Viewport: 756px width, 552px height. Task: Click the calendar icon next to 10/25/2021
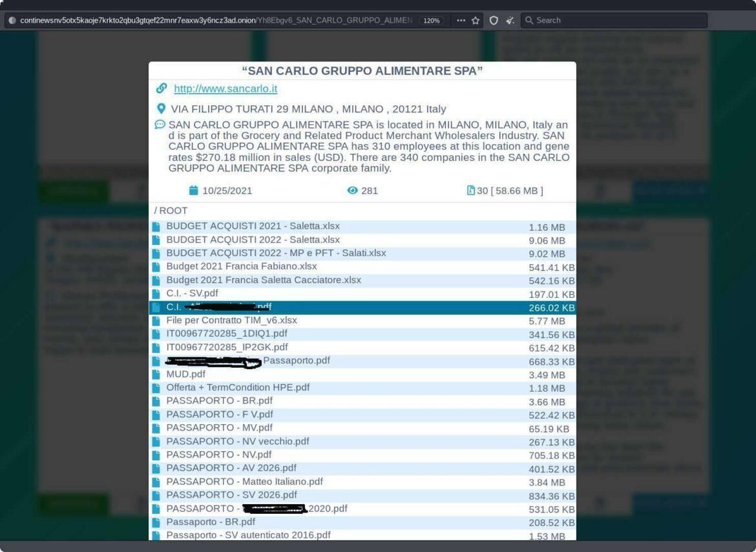[x=193, y=190]
